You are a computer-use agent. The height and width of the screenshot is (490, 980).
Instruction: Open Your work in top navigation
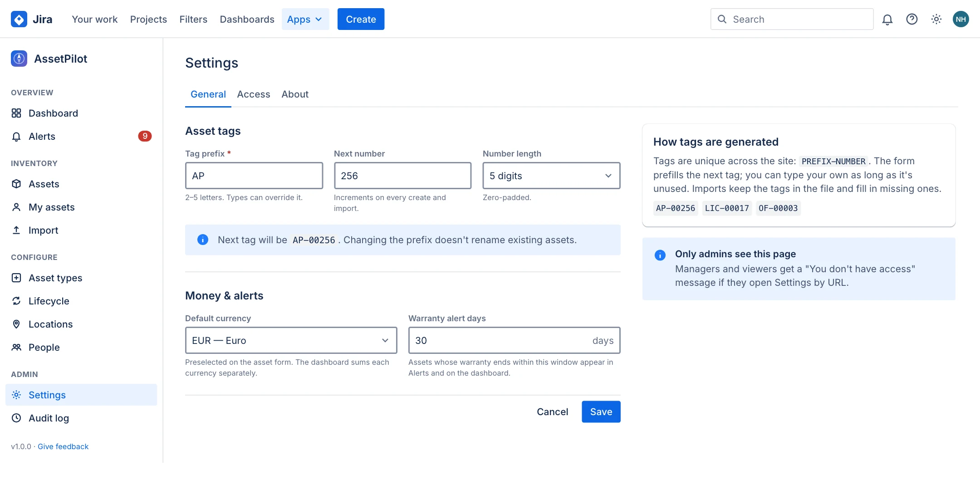(x=94, y=19)
